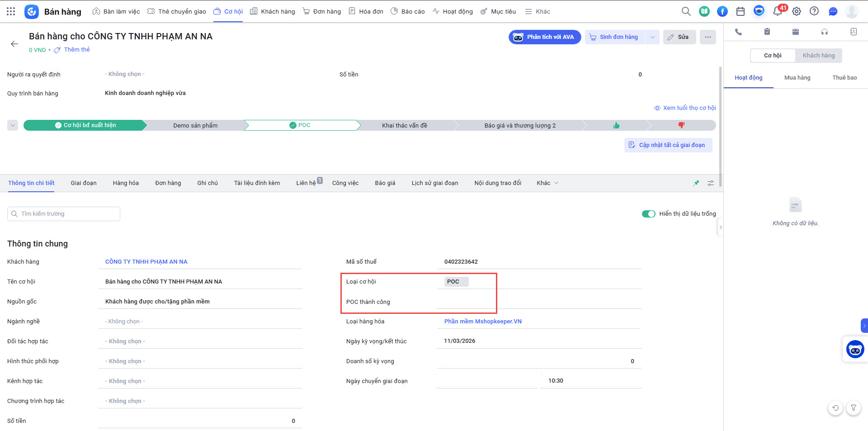Open the Khác dropdown in detail tabs
This screenshot has width=868, height=431.
click(547, 183)
